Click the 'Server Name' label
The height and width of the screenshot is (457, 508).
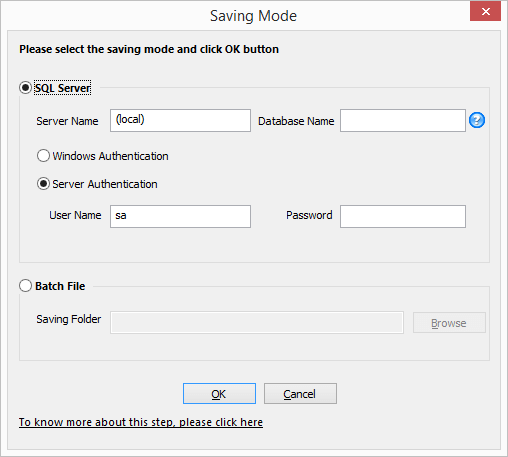(67, 121)
